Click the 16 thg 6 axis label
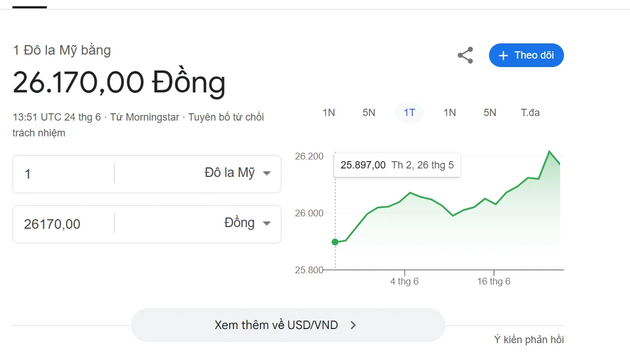630x364 pixels. coord(494,281)
